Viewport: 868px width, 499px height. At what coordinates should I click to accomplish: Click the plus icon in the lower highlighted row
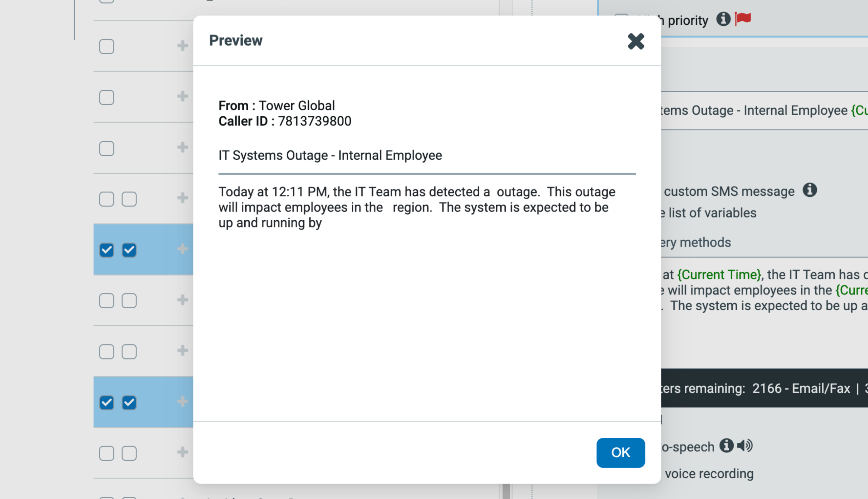pos(183,401)
